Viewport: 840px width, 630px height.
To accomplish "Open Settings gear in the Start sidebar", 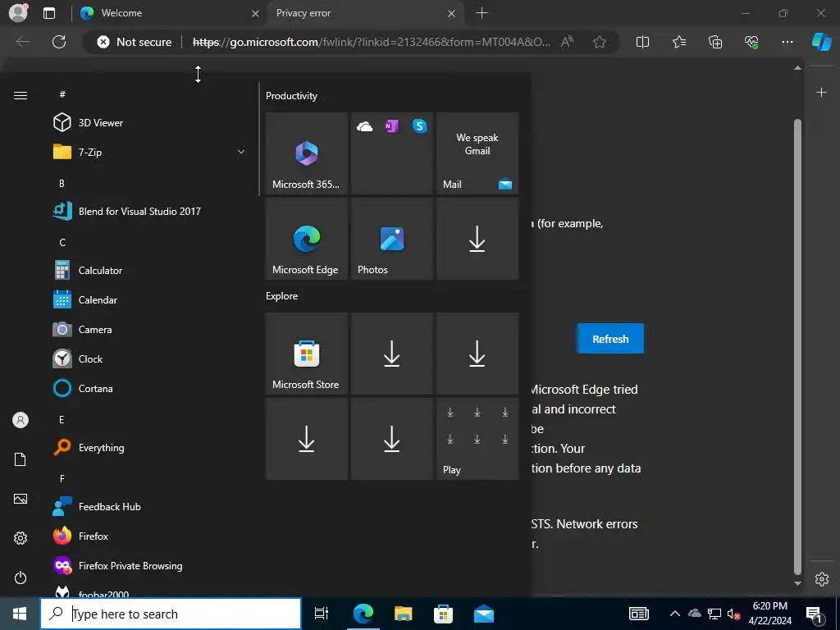I will pyautogui.click(x=21, y=538).
